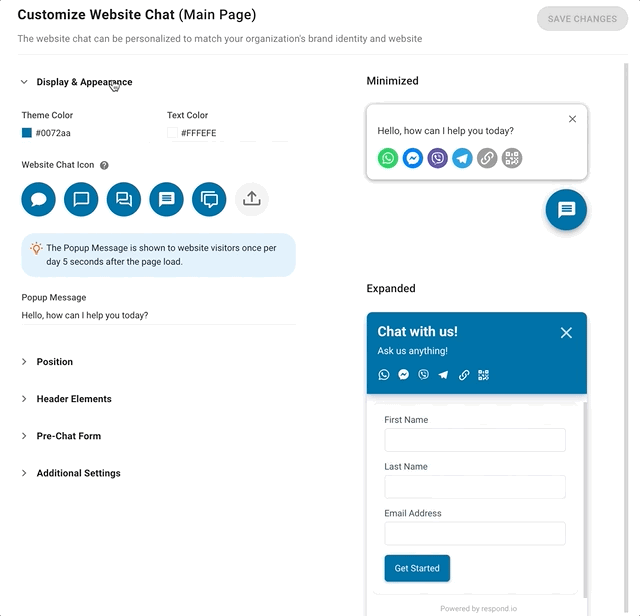Click the Messenger icon in minimized popup

[413, 158]
